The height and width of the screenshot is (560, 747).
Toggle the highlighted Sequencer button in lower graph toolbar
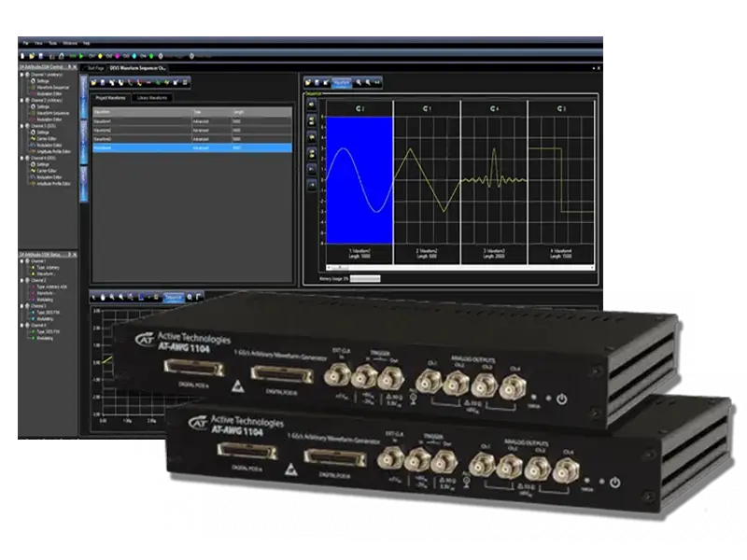pyautogui.click(x=172, y=297)
